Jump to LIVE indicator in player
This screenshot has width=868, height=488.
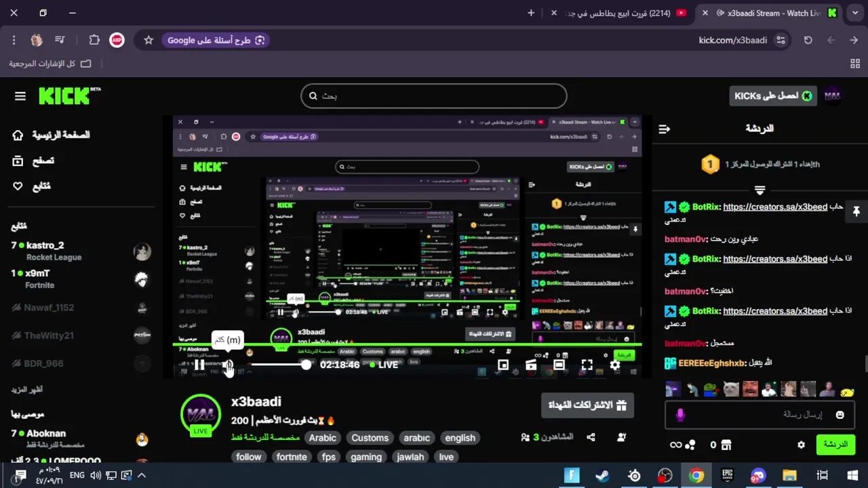coord(384,365)
